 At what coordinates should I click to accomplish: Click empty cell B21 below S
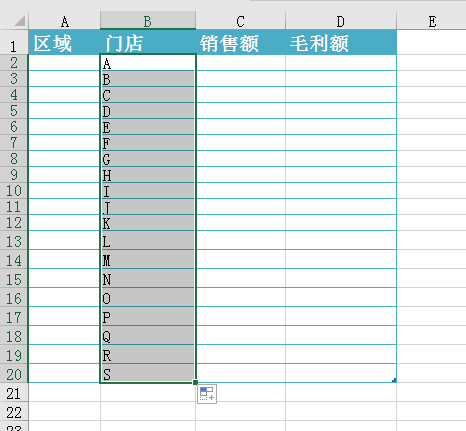pos(148,392)
